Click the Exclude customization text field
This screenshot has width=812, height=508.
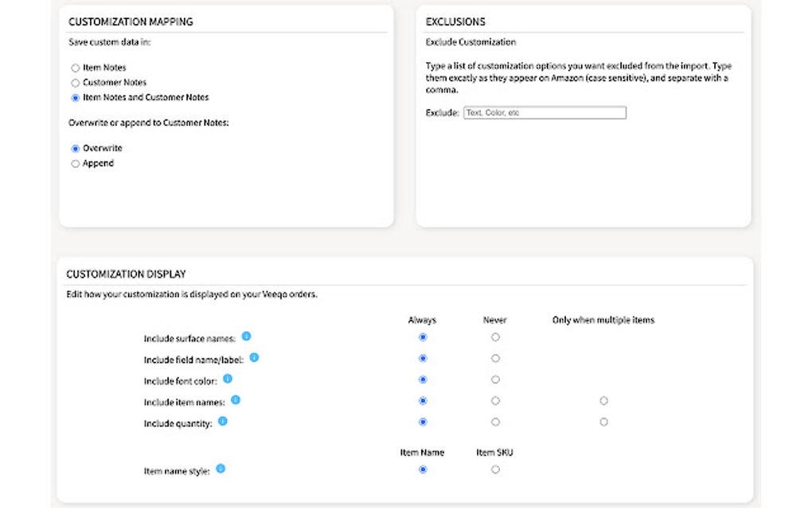coord(545,113)
